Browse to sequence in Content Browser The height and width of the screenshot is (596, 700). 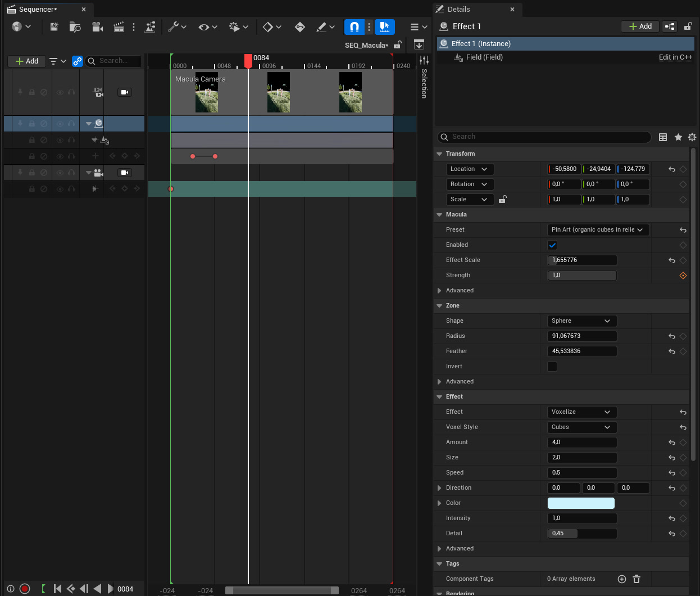click(75, 26)
